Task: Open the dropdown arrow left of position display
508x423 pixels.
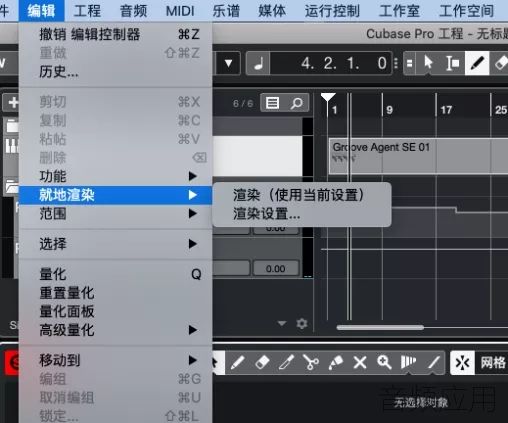Action: (228, 63)
